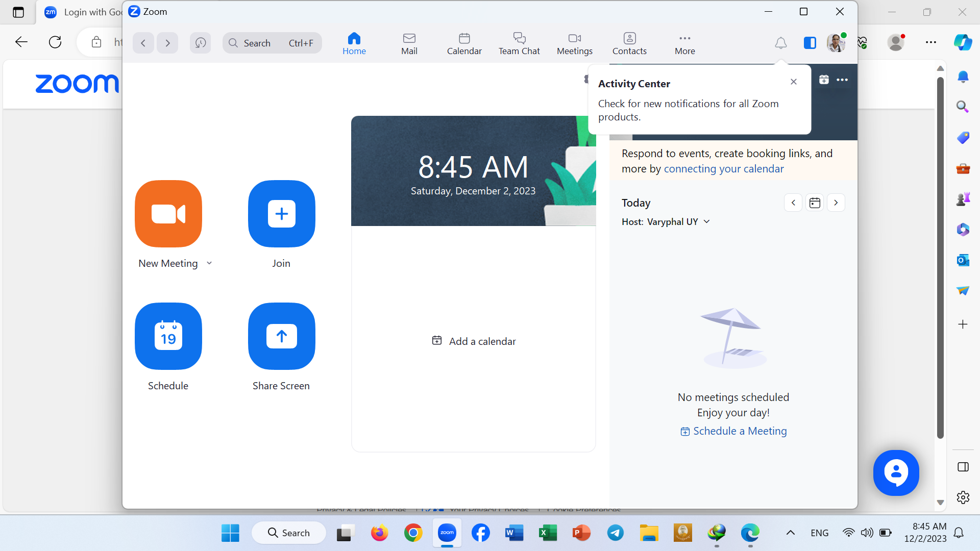
Task: Open date picker calendar icon beside Today
Action: (815, 203)
